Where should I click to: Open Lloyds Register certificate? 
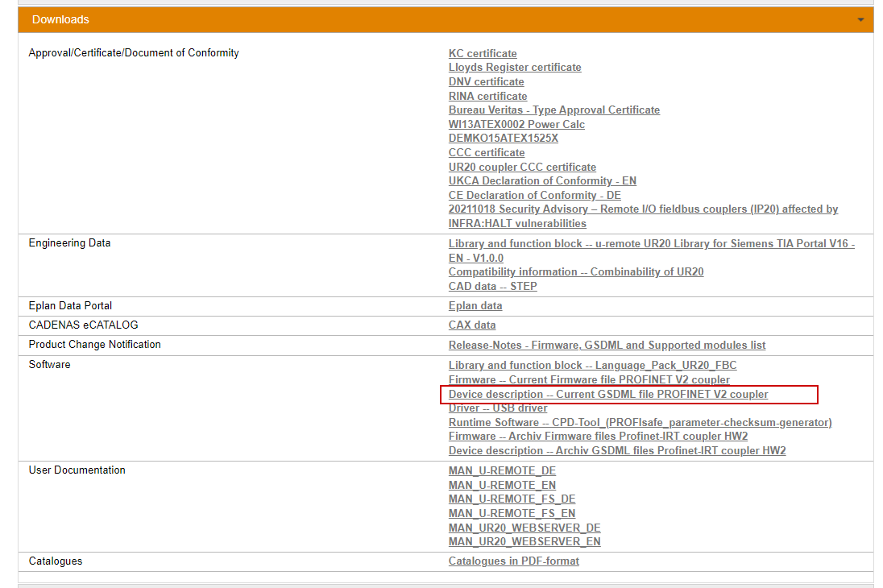515,68
